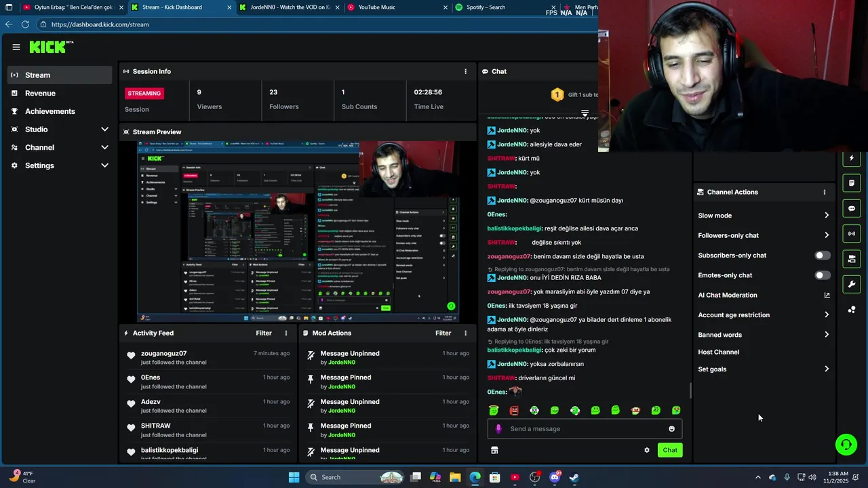Switch to the YouTube Music browser tab
The width and height of the screenshot is (868, 488).
(x=397, y=7)
